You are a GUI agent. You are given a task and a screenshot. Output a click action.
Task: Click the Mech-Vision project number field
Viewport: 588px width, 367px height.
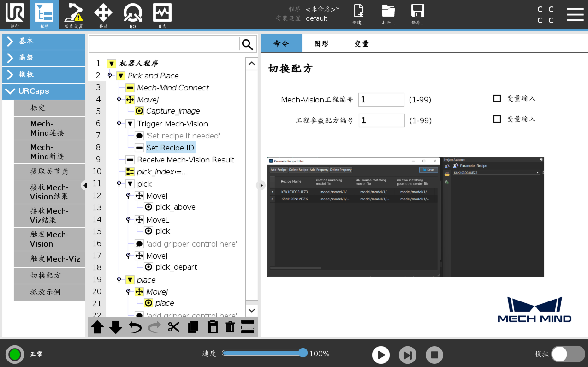coord(381,100)
